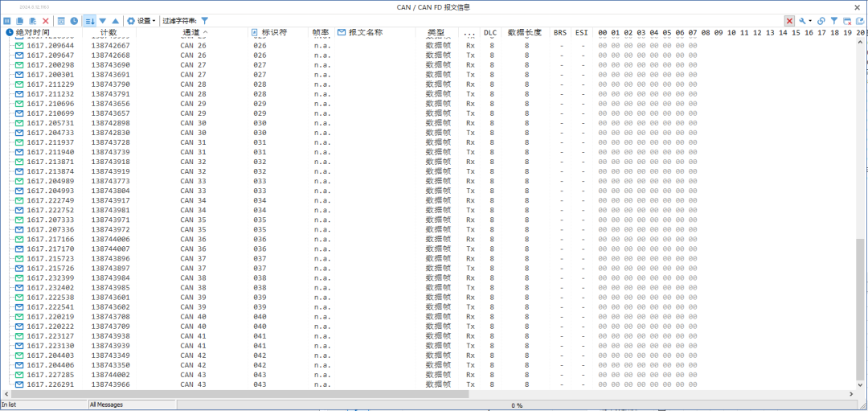Click the blue wrench tool icon
Screen dimensions: 868x411
click(803, 20)
